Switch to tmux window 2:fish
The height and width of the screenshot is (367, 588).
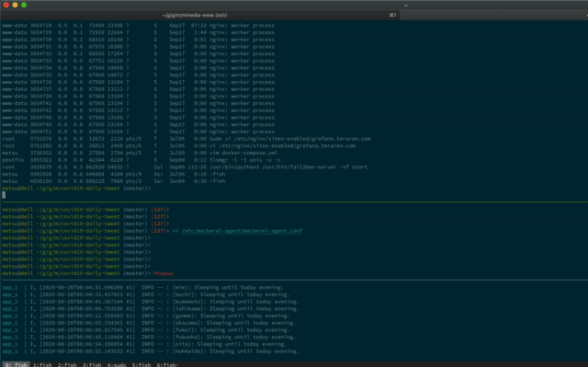tap(67, 365)
